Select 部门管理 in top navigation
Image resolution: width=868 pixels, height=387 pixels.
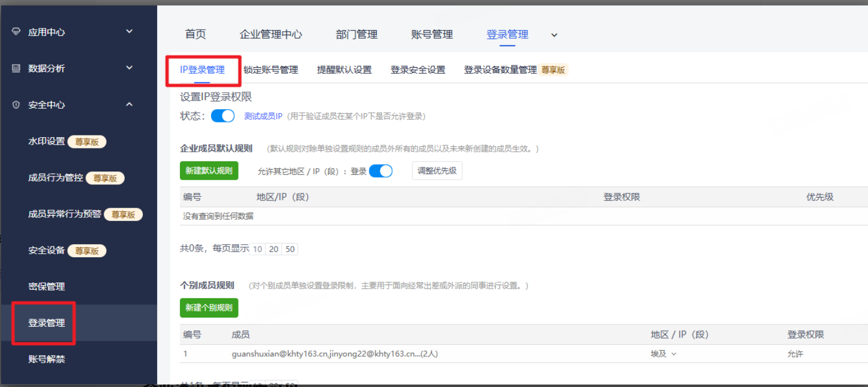pyautogui.click(x=356, y=35)
